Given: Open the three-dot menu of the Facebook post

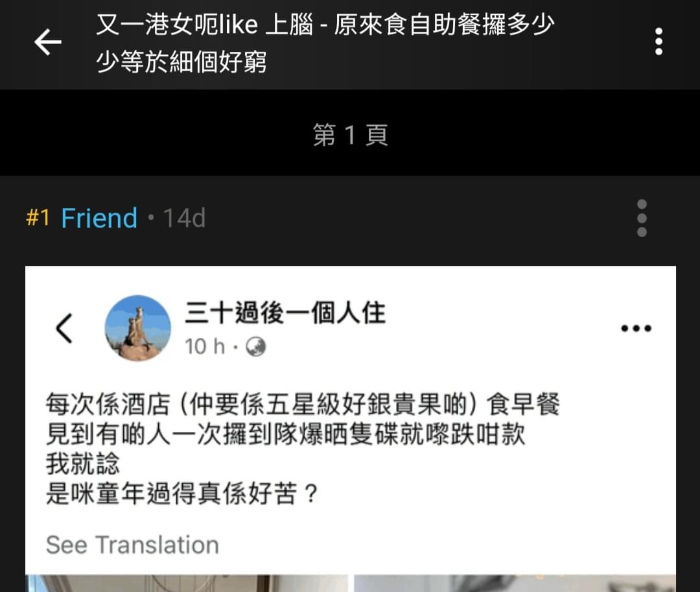Looking at the screenshot, I should [636, 329].
